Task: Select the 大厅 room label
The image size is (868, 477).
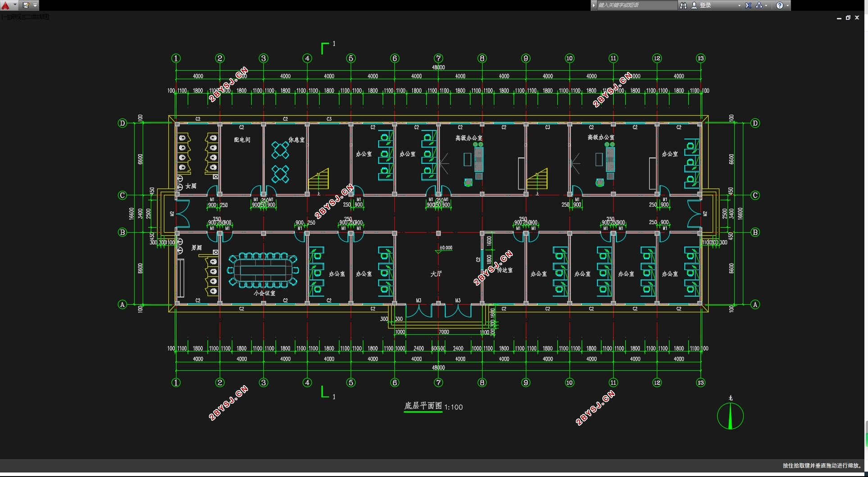Action: [436, 274]
